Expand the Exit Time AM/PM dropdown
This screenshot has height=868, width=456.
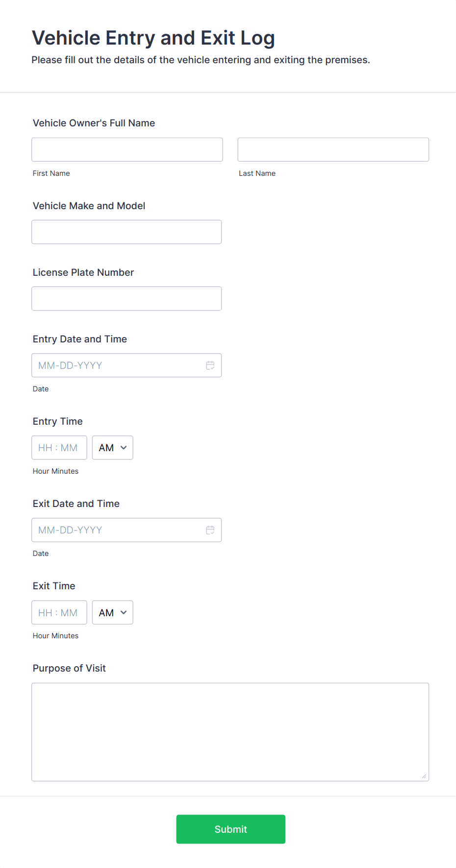point(113,612)
